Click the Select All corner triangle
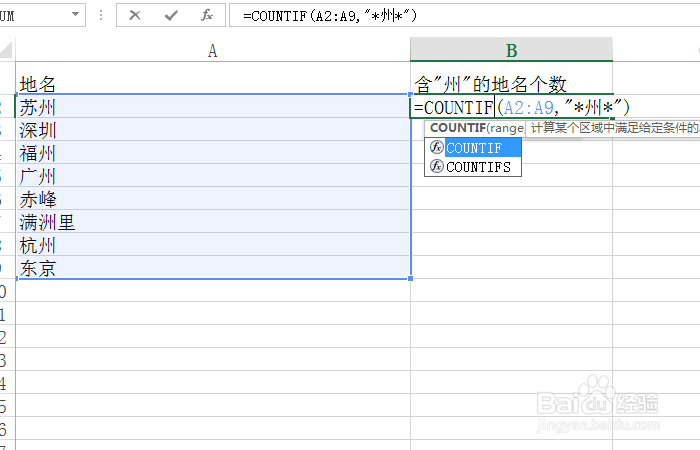 (6, 50)
